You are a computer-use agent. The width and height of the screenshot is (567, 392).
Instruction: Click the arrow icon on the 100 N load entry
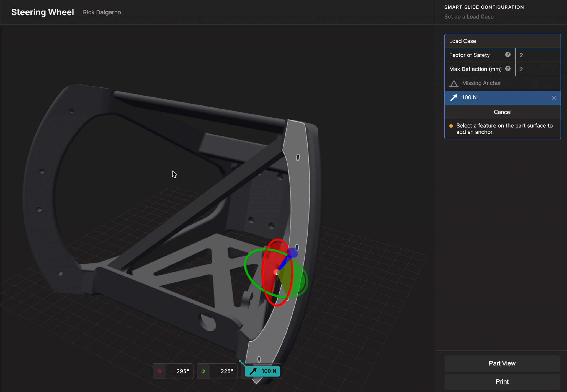[454, 97]
